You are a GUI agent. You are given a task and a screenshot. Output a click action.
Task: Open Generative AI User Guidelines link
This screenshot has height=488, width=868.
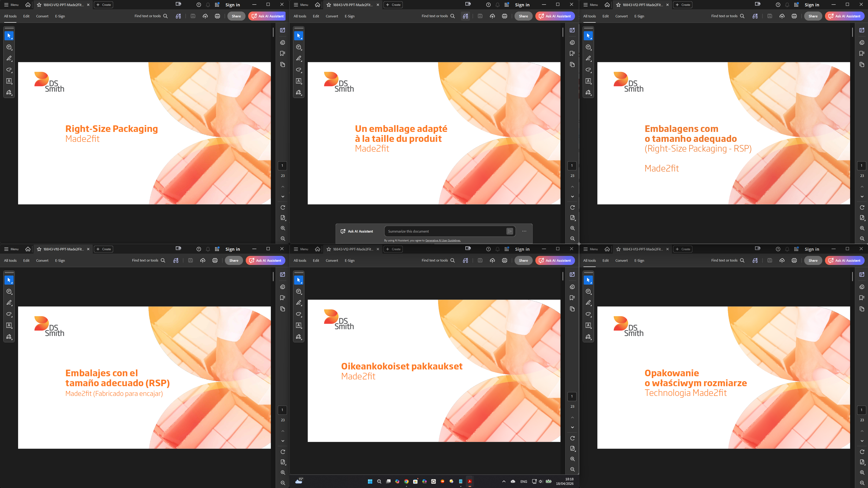(x=443, y=240)
